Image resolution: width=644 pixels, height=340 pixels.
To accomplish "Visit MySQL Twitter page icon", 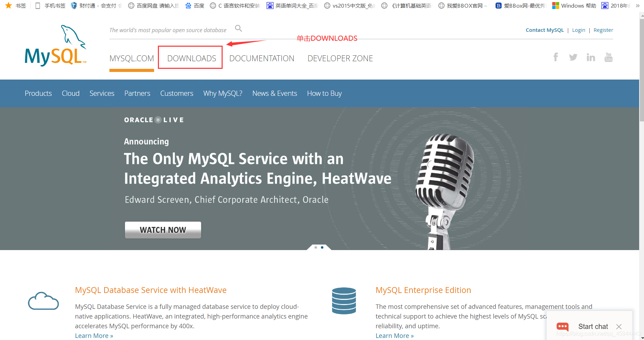I will pos(573,57).
